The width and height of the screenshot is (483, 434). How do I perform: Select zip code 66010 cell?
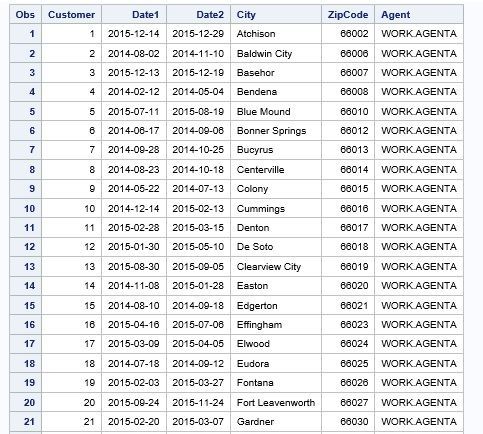point(348,111)
